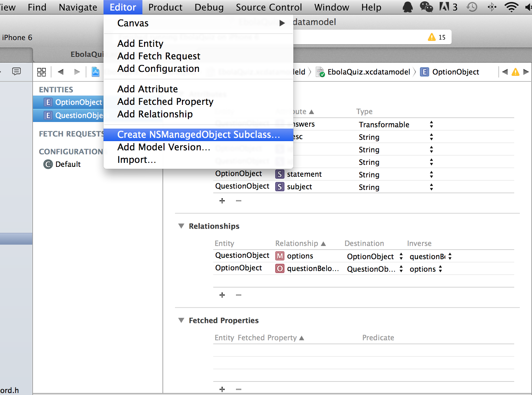Add a fetched property with plus
This screenshot has width=532, height=395.
(x=222, y=389)
